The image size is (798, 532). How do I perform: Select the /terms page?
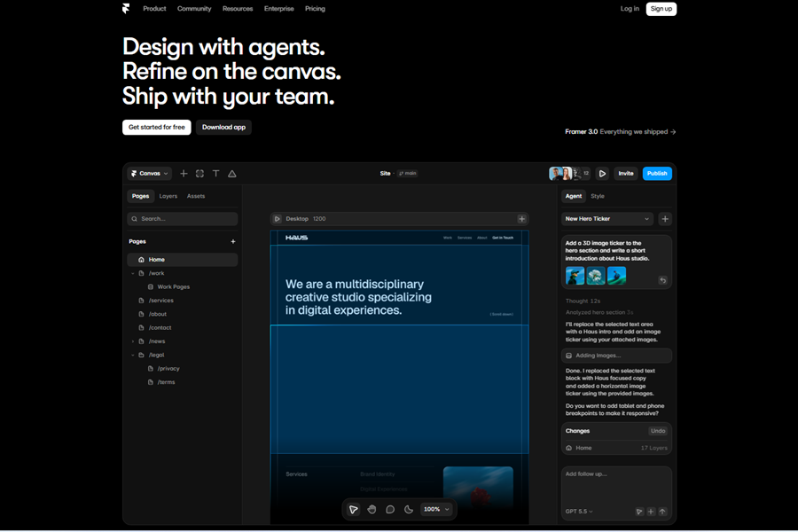pos(166,382)
